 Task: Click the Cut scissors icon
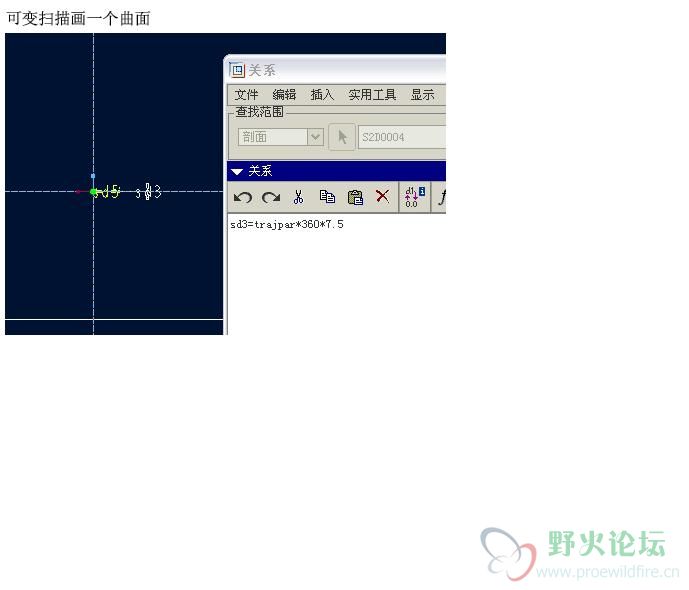tap(298, 197)
